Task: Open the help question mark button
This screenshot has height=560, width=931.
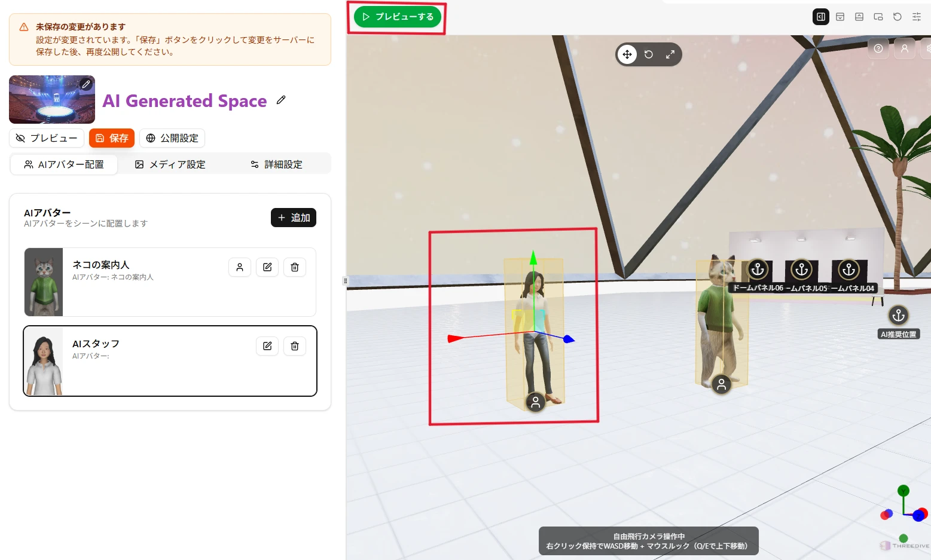Action: point(878,48)
